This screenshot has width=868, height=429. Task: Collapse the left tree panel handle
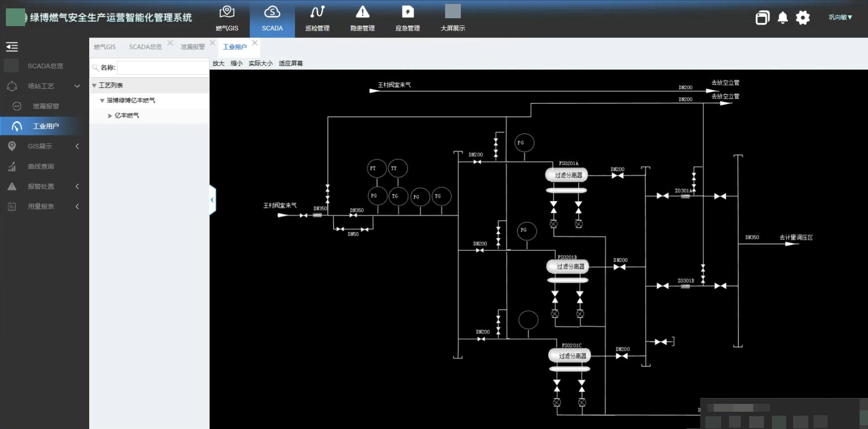[212, 199]
